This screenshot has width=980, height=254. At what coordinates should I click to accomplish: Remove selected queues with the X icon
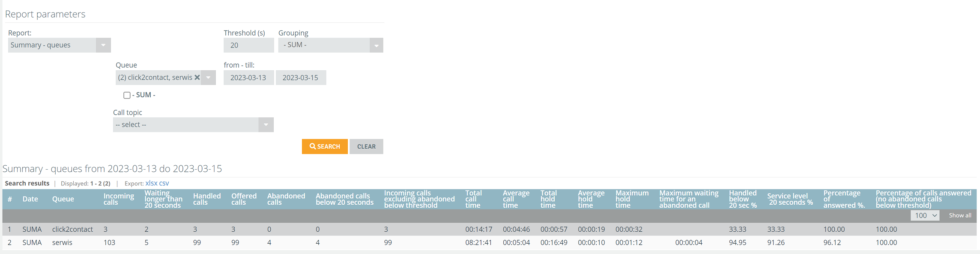click(197, 78)
